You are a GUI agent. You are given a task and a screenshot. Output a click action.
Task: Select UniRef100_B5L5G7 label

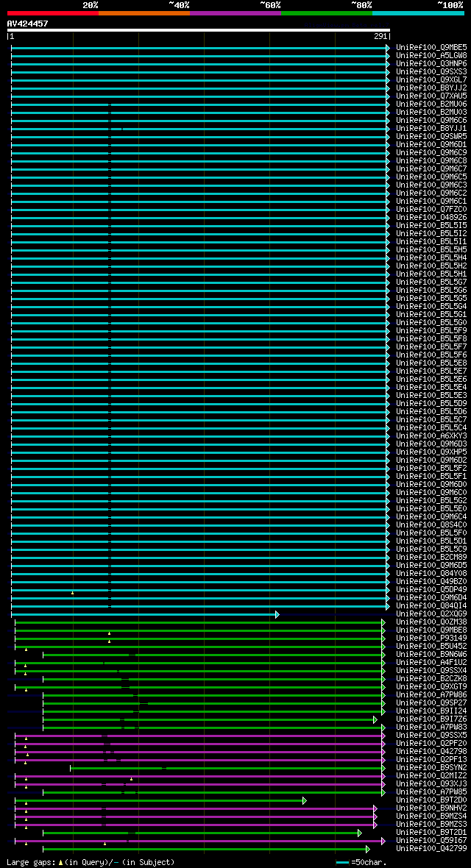coord(432,282)
